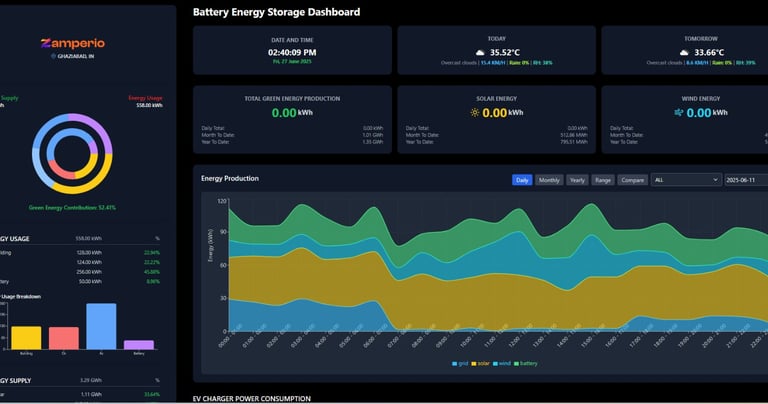Click the 256.00 kWh usage value
Viewport: 768px width, 404px height.
(x=89, y=272)
